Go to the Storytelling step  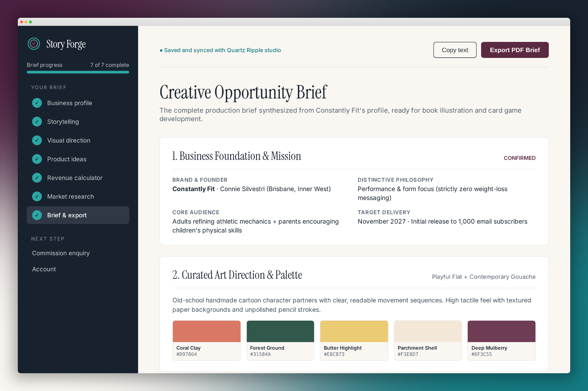pyautogui.click(x=78, y=122)
